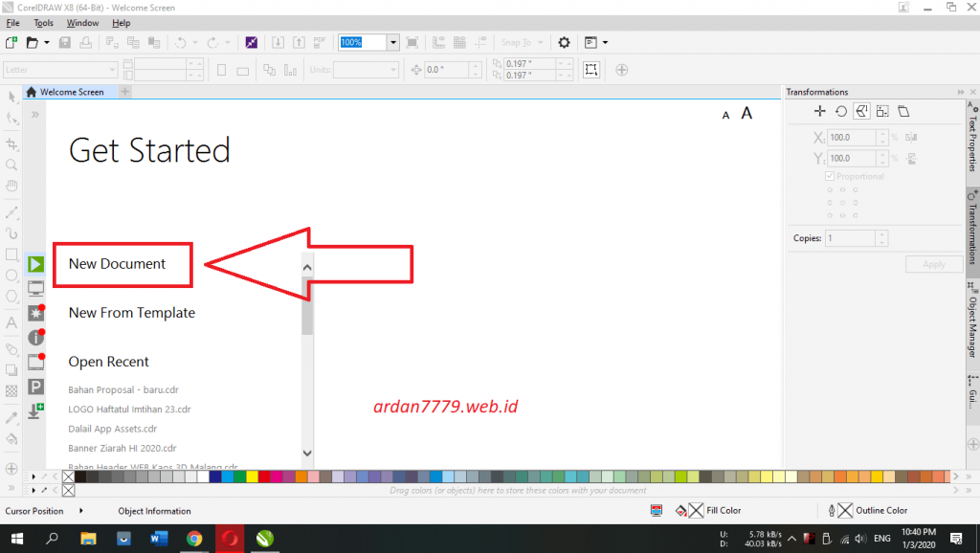Viewport: 980px width, 553px height.
Task: Switch to the Welcome Screen tab
Action: tap(70, 92)
